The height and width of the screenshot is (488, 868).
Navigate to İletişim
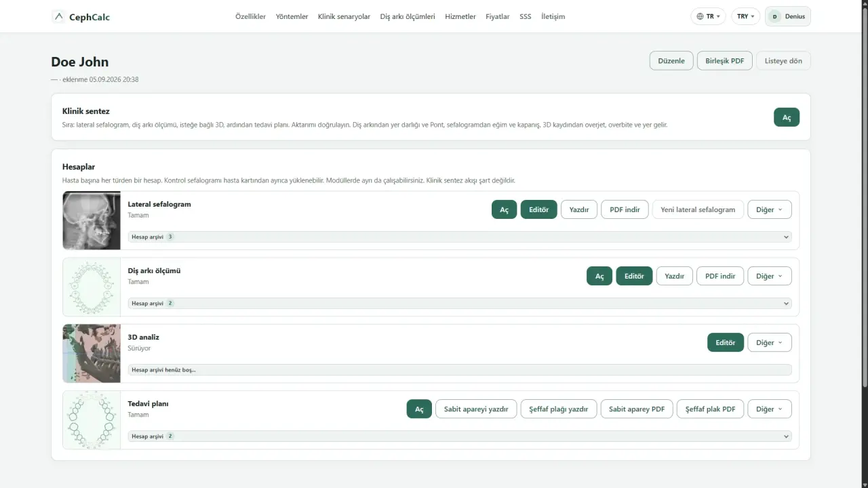tap(553, 16)
